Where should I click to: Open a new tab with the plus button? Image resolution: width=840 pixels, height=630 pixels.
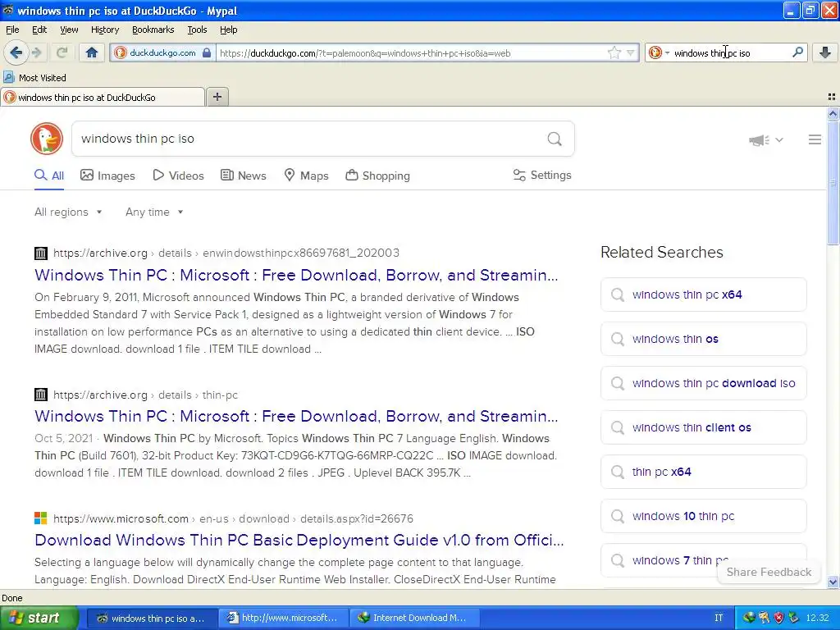point(217,97)
